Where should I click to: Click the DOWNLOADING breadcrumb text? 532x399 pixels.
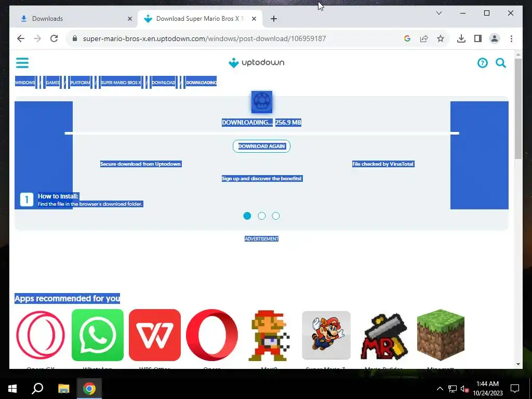tap(201, 83)
